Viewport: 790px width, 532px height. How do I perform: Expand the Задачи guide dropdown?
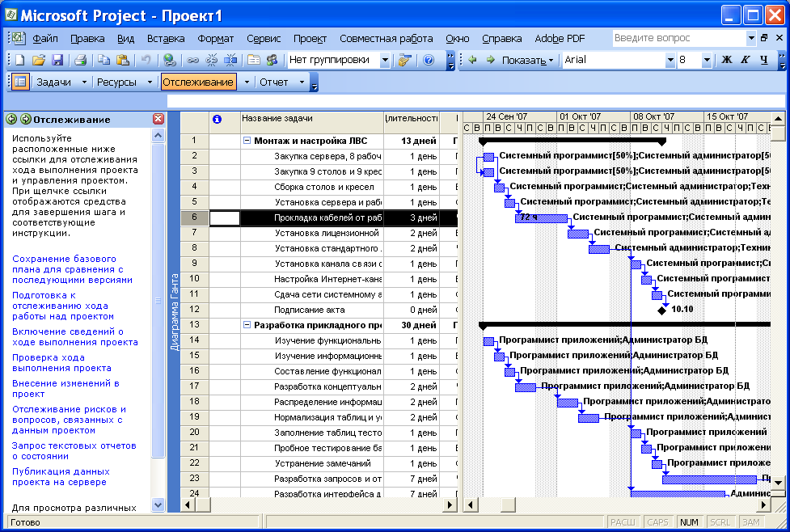point(84,82)
